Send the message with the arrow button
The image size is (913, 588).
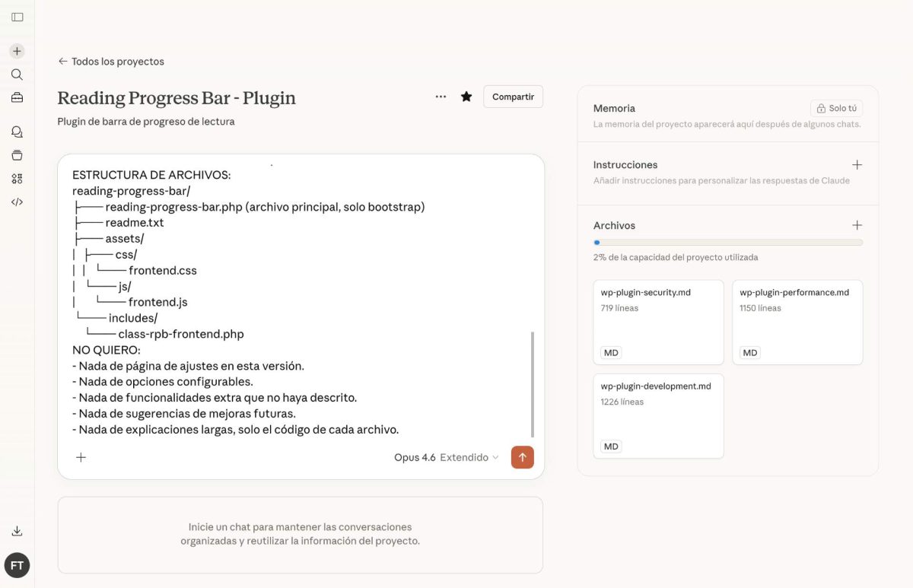pyautogui.click(x=522, y=457)
